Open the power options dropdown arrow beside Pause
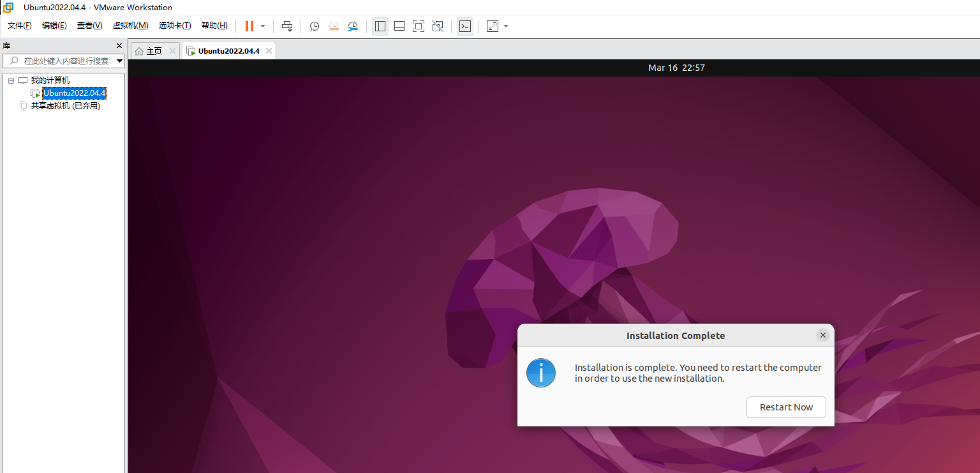The width and height of the screenshot is (980, 473). coord(263,26)
